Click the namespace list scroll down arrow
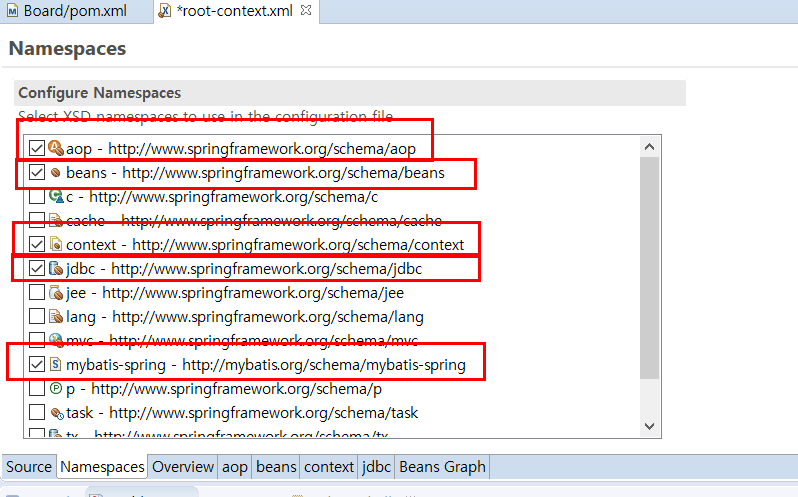798x497 pixels. 649,426
